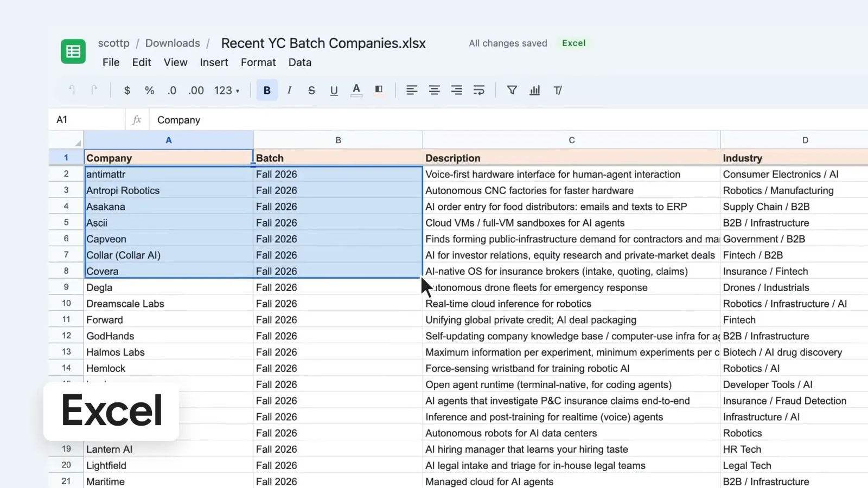Viewport: 868px width, 488px height.
Task: Click the green spreadsheet app icon
Action: pos(73,52)
